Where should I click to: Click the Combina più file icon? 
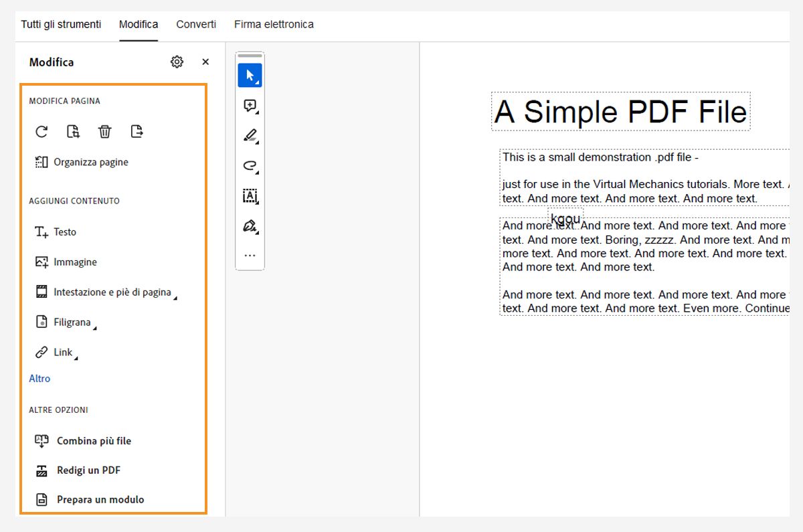[41, 440]
